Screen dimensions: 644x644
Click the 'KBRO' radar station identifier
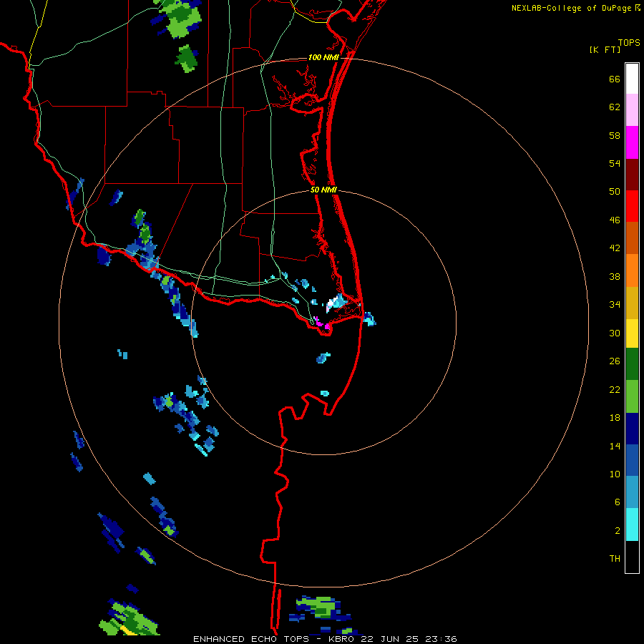[x=343, y=639]
